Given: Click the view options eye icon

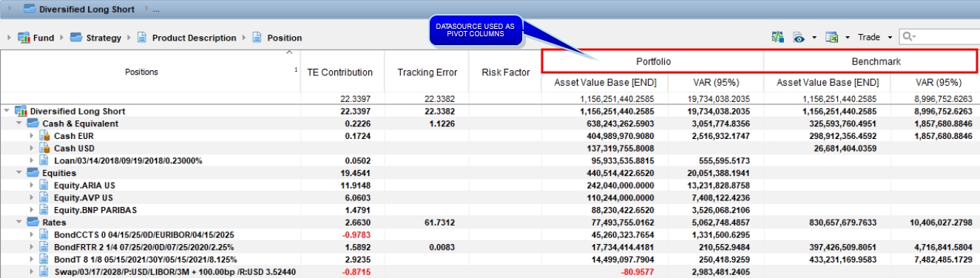Looking at the screenshot, I should (799, 37).
